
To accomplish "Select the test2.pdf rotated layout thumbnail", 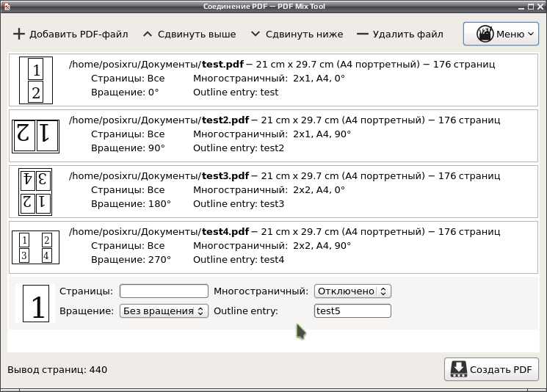I will coord(35,137).
